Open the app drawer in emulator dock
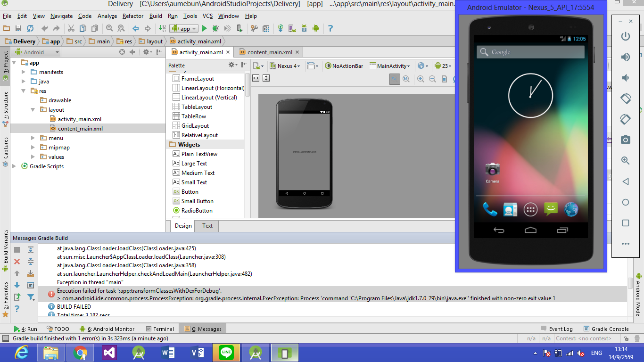The image size is (644, 362). (530, 210)
